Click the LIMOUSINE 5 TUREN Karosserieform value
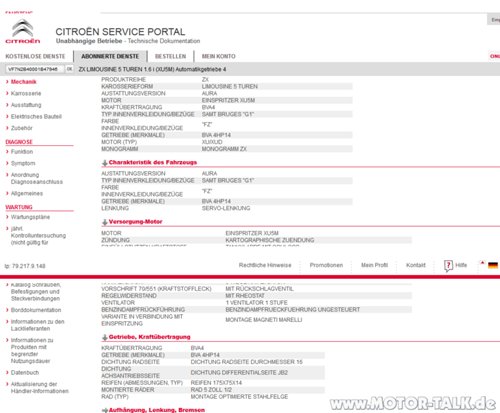 click(x=230, y=87)
